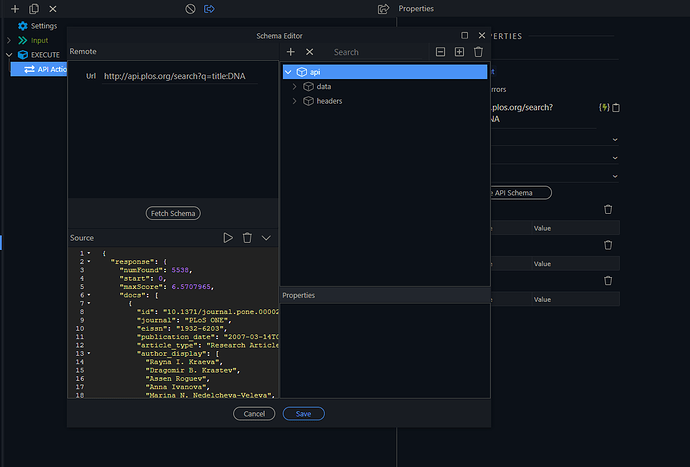Open the first dropdown in Properties panel
The height and width of the screenshot is (467, 690).
615,140
